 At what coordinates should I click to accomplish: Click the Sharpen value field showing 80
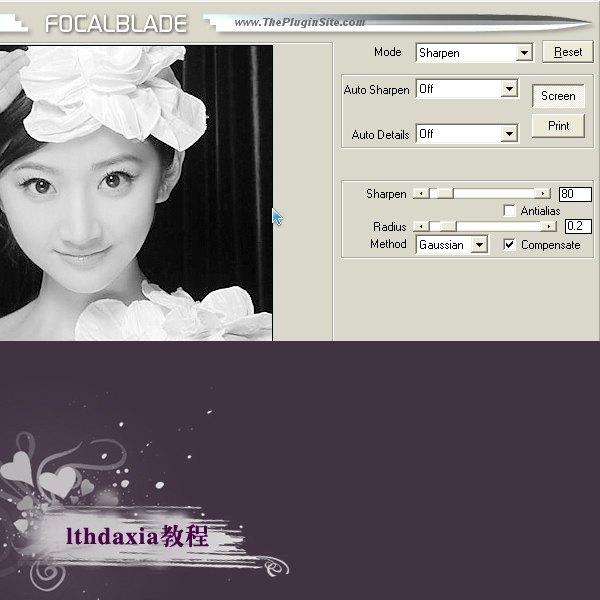click(x=575, y=194)
